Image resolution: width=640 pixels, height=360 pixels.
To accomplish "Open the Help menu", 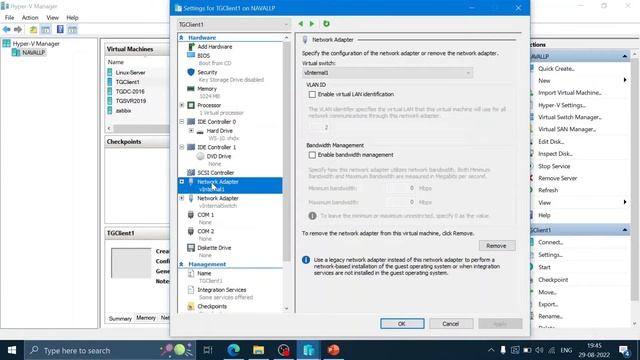I will [x=72, y=18].
